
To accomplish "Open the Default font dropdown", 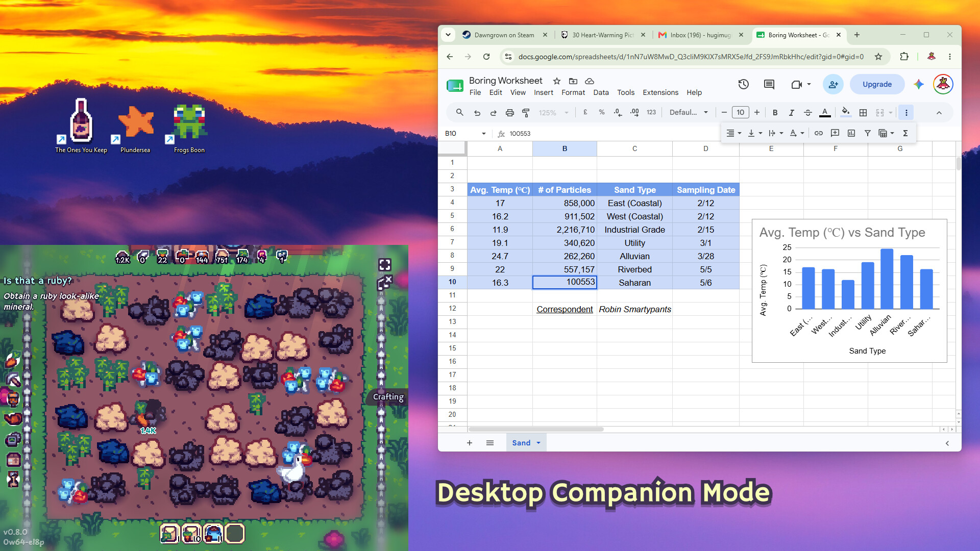I will tap(689, 112).
